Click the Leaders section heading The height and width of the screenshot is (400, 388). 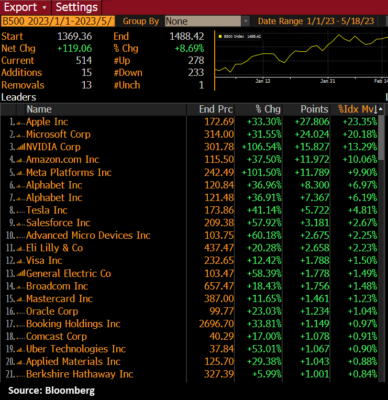19,97
